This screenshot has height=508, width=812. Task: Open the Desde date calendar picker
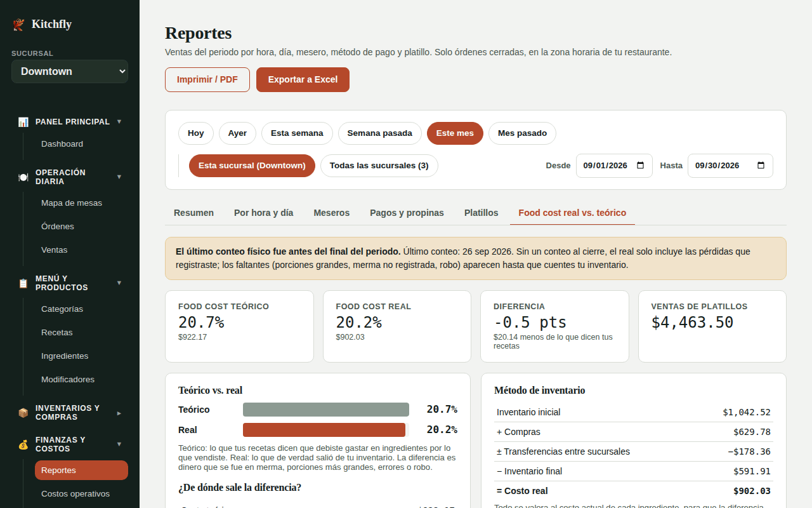pos(640,166)
